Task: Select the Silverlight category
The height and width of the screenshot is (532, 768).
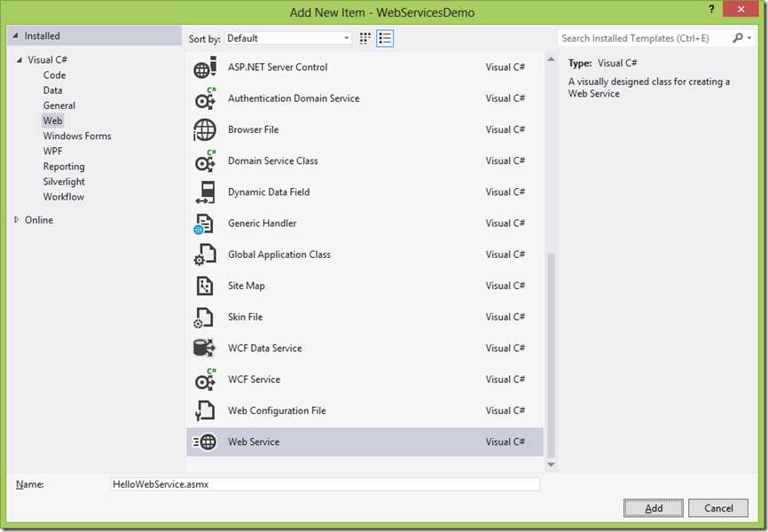Action: [64, 181]
